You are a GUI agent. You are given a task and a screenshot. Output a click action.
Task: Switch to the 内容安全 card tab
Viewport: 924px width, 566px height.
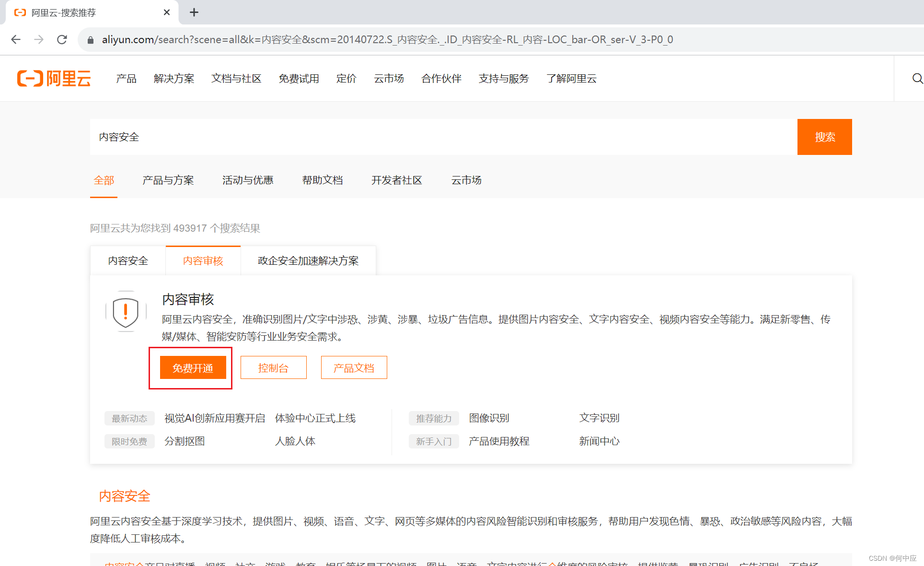[x=128, y=261]
